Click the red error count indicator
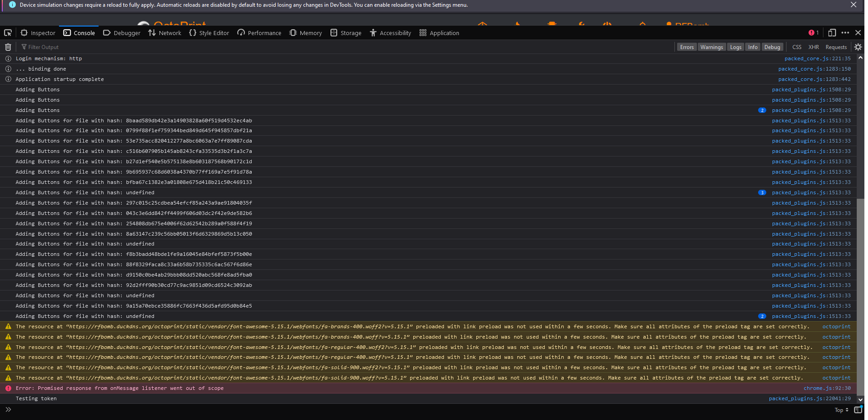 point(814,33)
